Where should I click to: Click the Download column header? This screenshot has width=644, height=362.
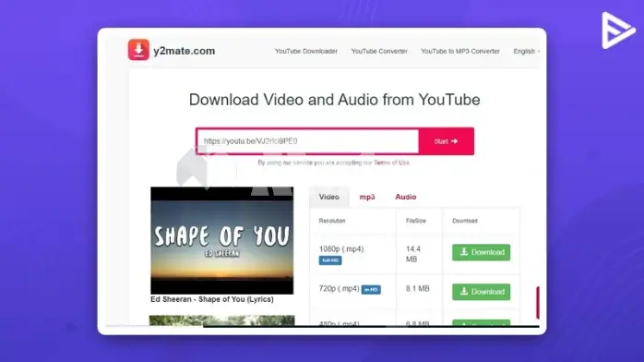(464, 221)
